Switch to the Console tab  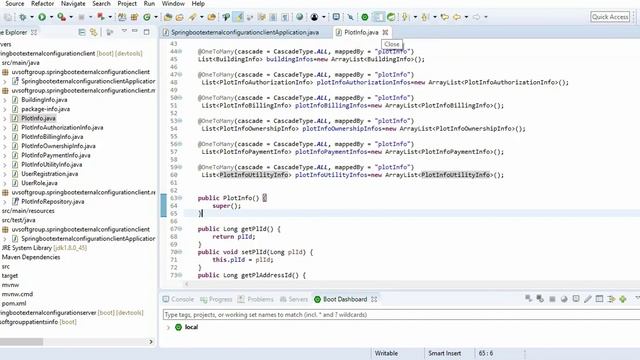[178, 299]
